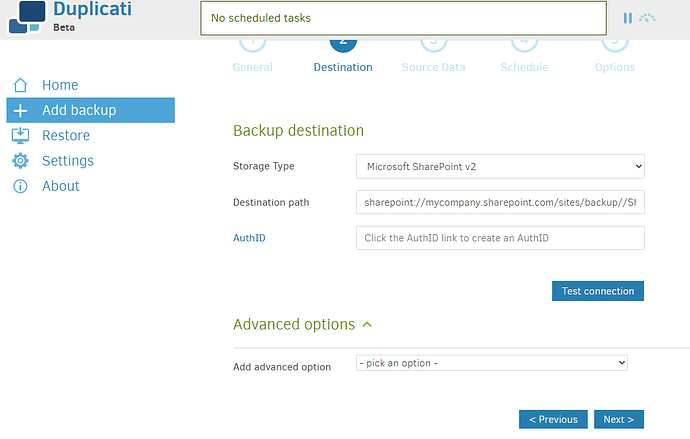Click the Test connection button

pos(598,291)
